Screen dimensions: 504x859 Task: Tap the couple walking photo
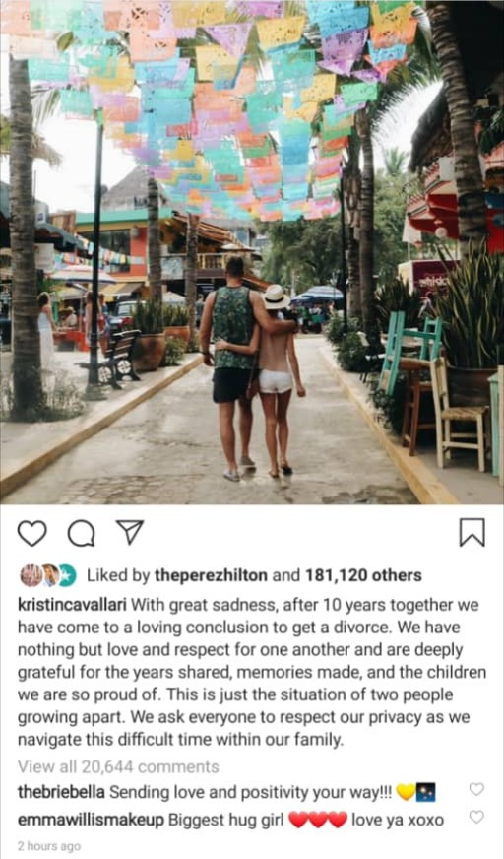click(x=252, y=252)
